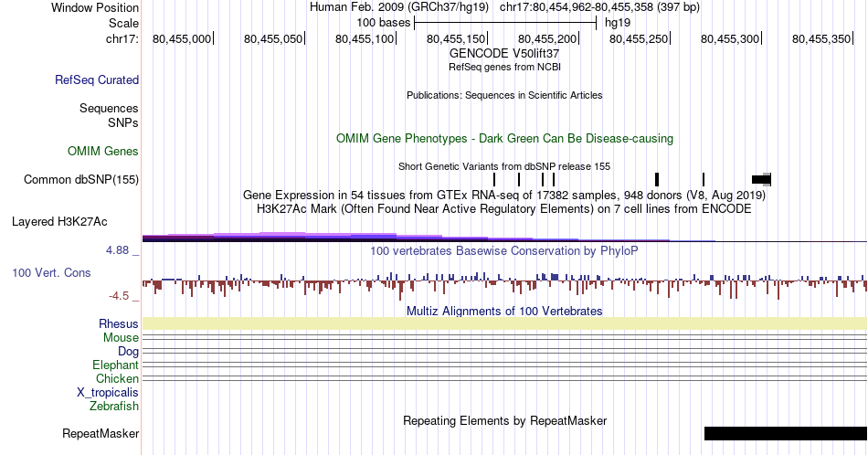
Task: Select the Mouse species label
Action: 121,338
